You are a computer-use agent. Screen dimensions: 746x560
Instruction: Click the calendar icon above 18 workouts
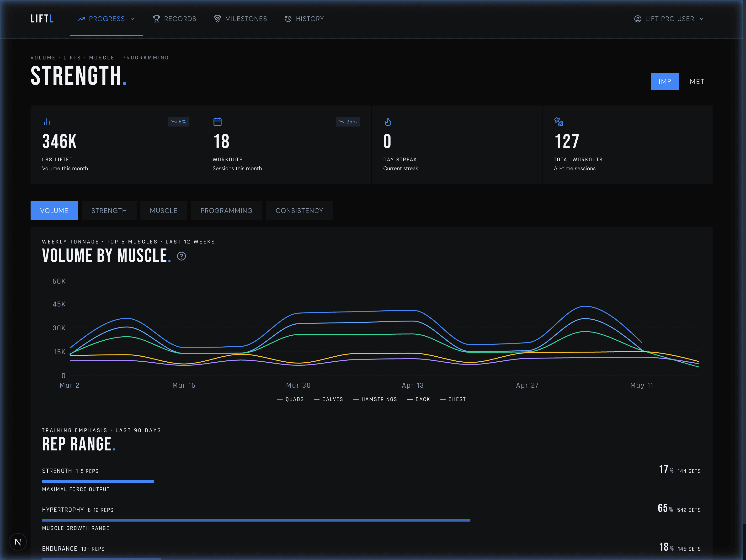[x=218, y=122]
